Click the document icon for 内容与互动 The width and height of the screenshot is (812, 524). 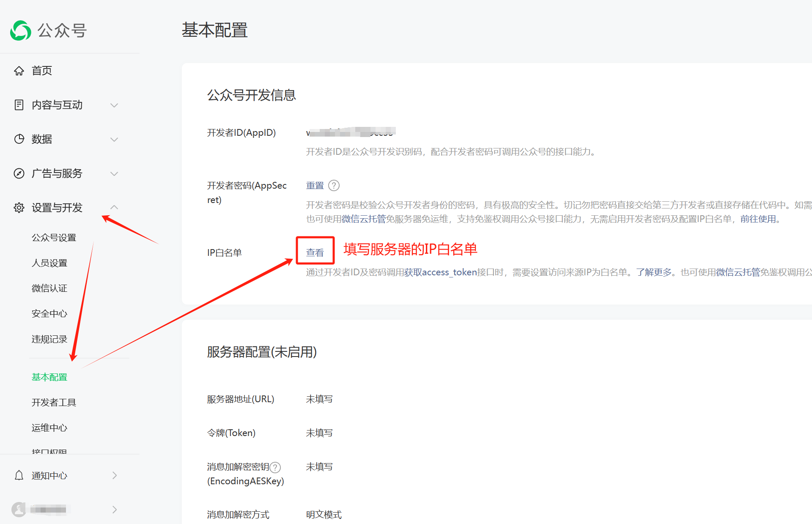(x=19, y=105)
